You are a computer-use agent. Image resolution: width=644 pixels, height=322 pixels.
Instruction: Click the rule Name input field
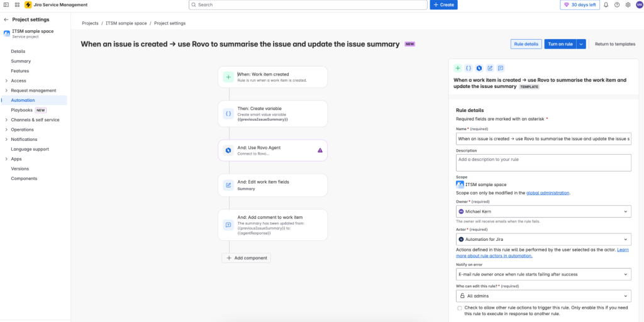tap(543, 139)
